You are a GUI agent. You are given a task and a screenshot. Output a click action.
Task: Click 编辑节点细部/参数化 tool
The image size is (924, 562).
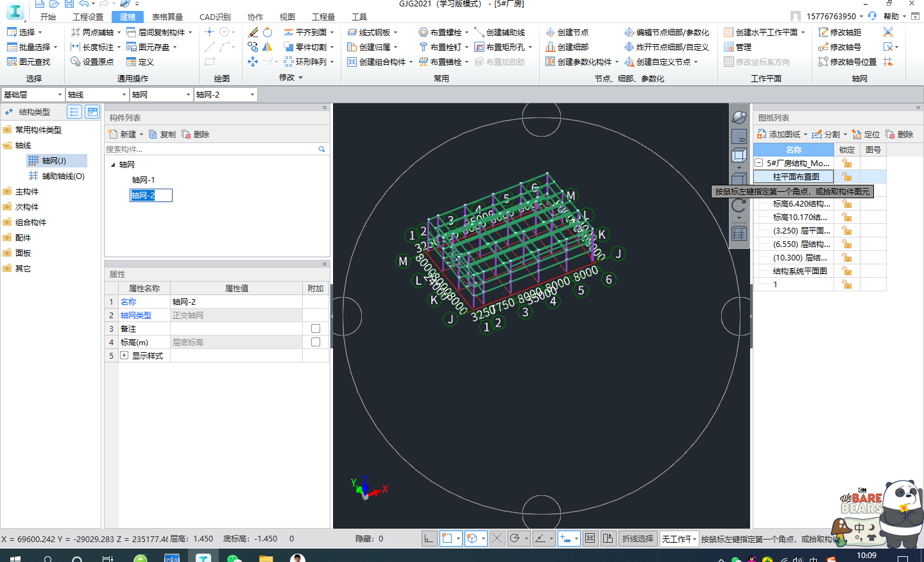point(667,32)
